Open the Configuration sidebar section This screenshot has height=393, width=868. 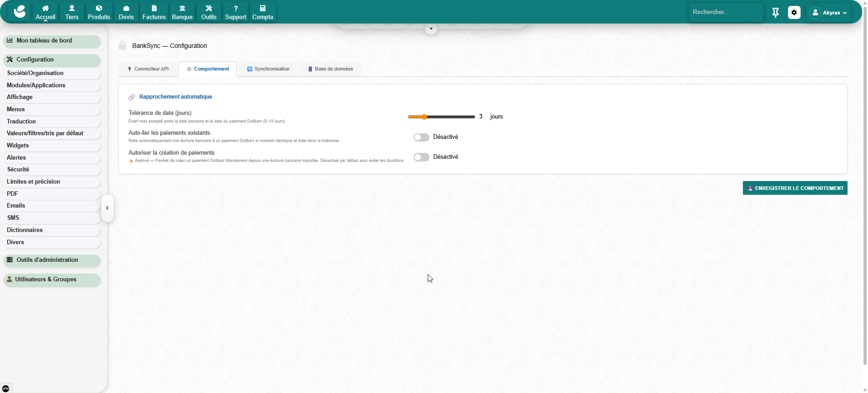pyautogui.click(x=52, y=60)
